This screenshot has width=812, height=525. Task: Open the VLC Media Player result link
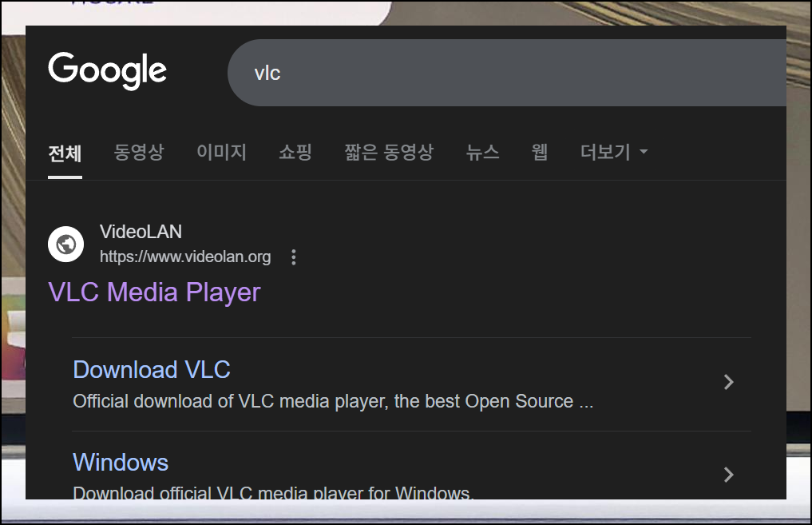tap(154, 292)
